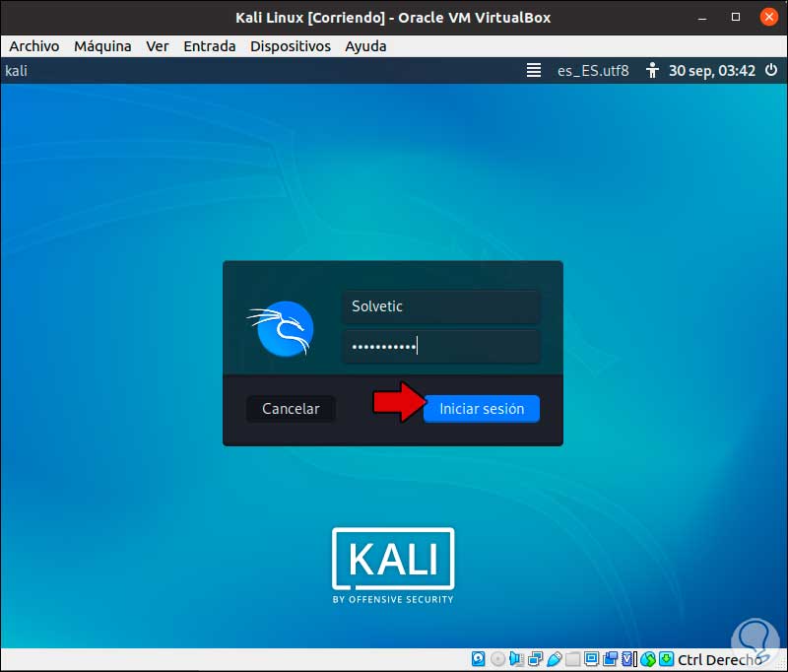Open the accessibility menu icon

(652, 70)
